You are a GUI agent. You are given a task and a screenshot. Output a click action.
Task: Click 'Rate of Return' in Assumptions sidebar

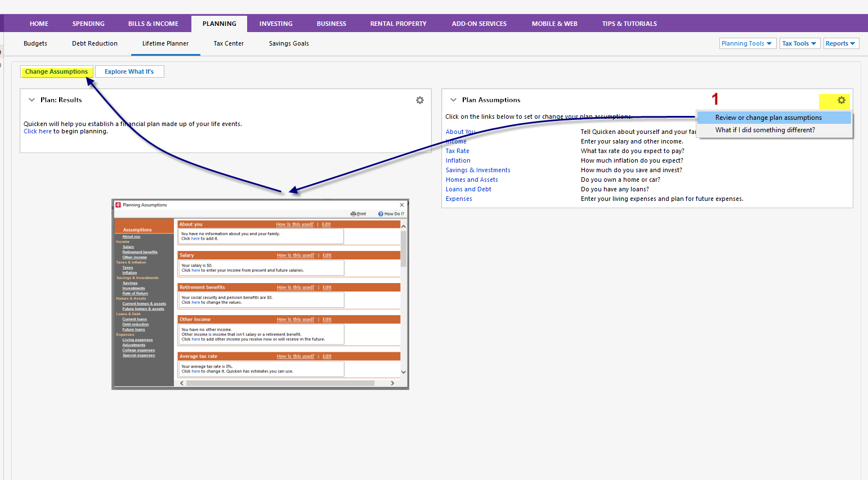(135, 293)
